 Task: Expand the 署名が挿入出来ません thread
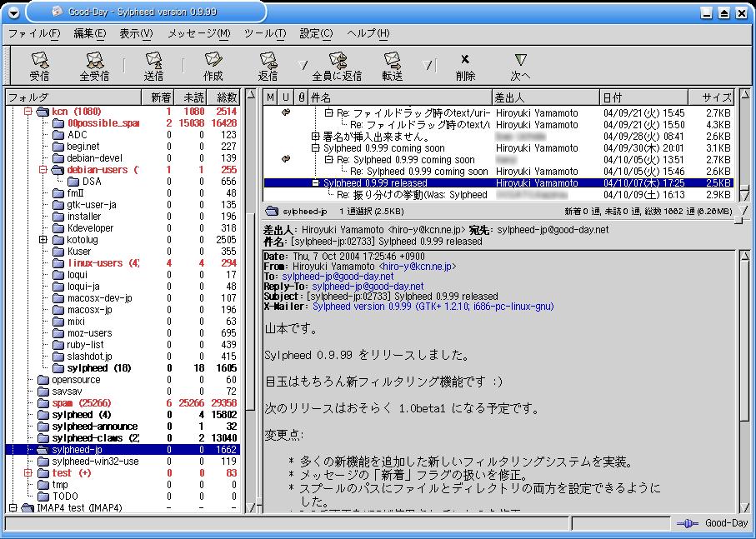point(315,137)
